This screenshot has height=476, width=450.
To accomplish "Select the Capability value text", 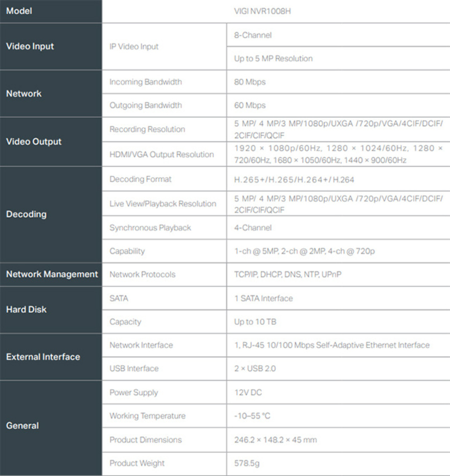I will 304,251.
